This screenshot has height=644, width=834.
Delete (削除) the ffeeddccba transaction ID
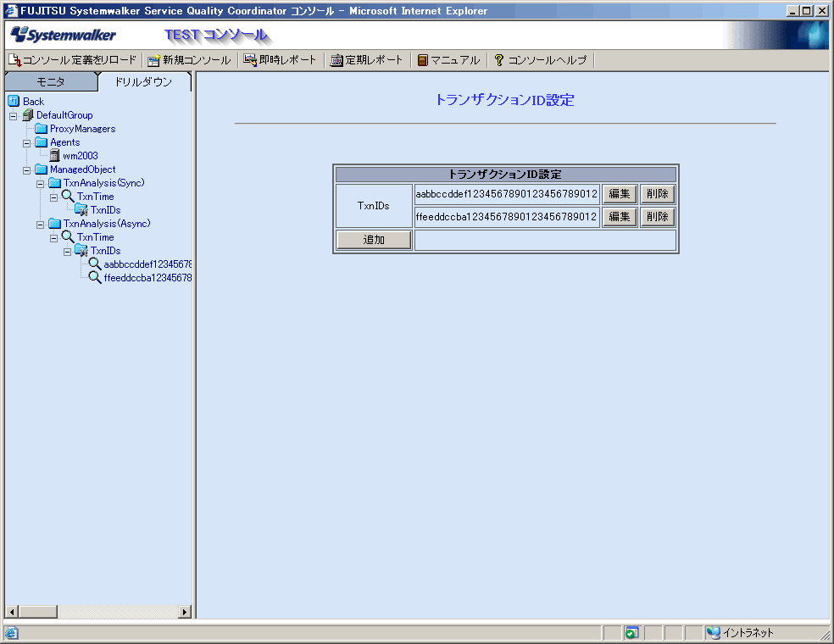(x=658, y=217)
